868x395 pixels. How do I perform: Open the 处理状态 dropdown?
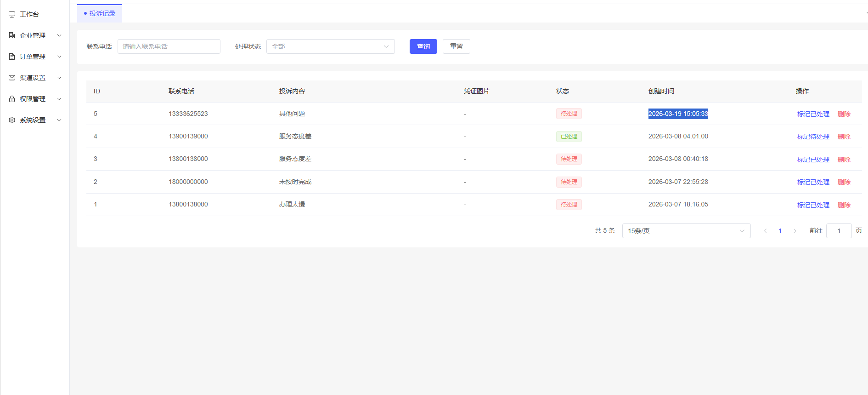point(330,46)
